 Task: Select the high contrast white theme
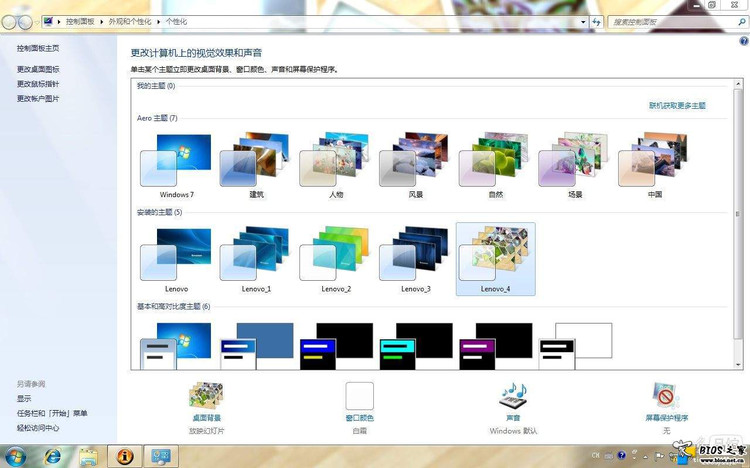(575, 345)
